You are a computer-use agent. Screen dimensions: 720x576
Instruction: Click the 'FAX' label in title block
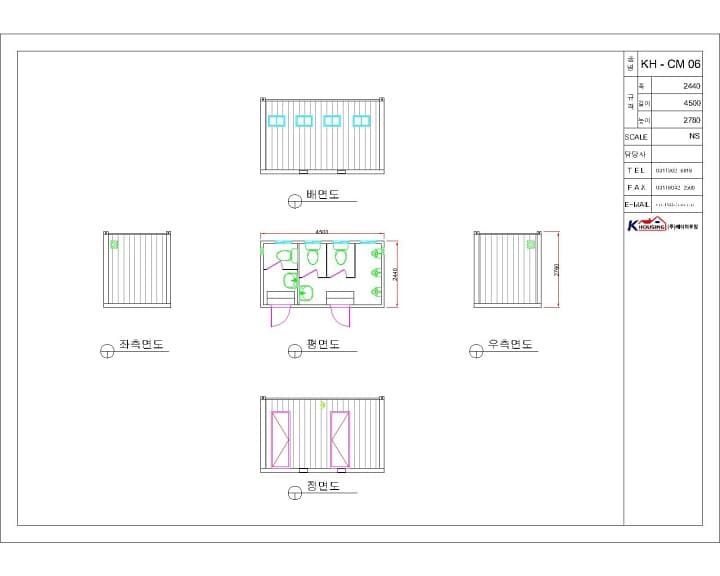coord(636,187)
